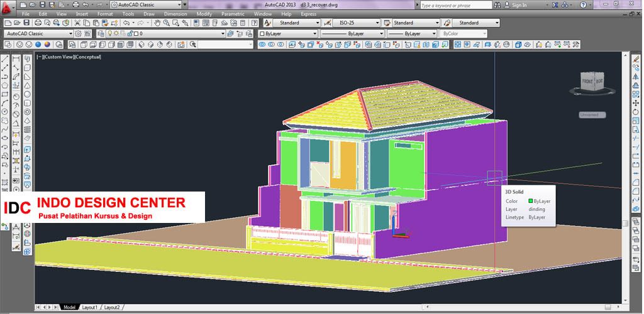
Task: Select the Rectangle draw tool
Action: [x=5, y=94]
